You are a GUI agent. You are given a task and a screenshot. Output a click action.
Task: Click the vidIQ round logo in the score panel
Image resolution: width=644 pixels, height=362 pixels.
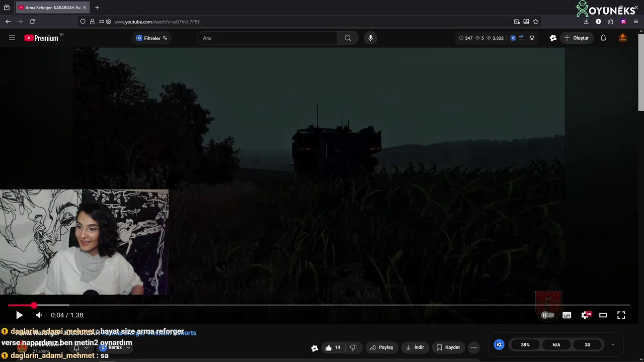click(499, 344)
